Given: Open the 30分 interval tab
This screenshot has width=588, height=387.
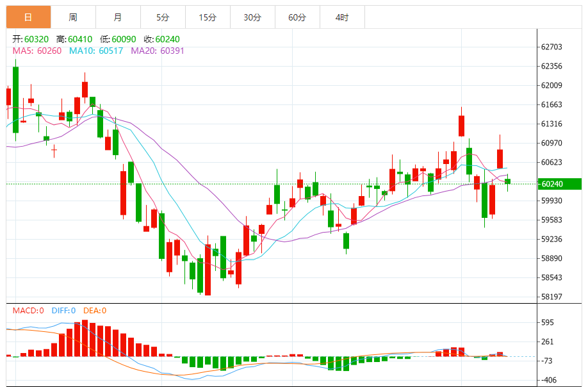Looking at the screenshot, I should (x=252, y=17).
